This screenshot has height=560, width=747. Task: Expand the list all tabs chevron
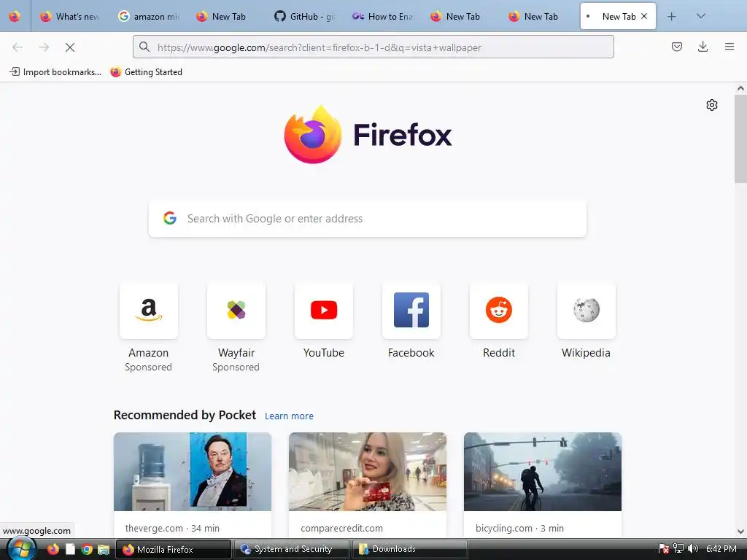701,16
